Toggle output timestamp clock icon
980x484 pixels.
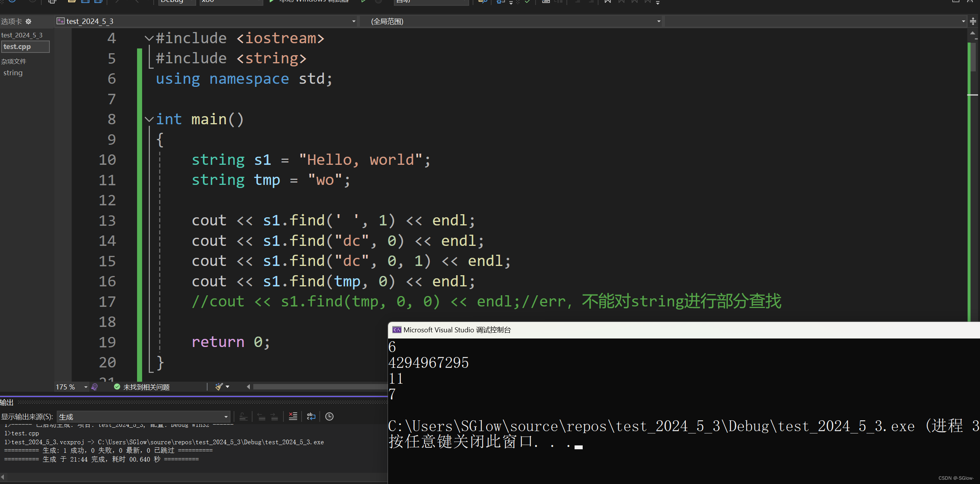click(x=329, y=416)
